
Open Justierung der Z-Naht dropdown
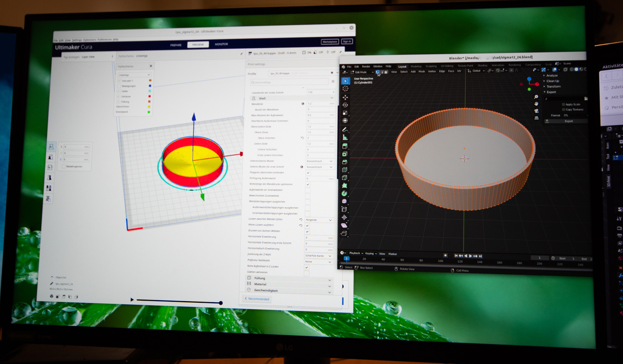319,255
